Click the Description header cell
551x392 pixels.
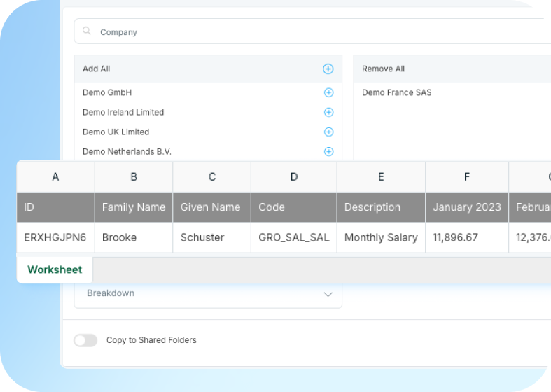coord(381,207)
